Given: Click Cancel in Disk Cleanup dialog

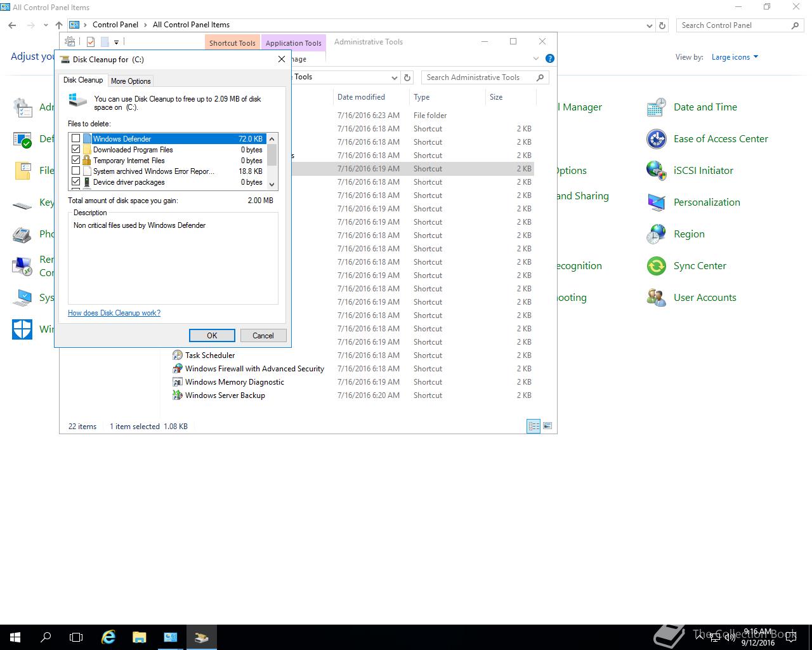Looking at the screenshot, I should pyautogui.click(x=263, y=336).
